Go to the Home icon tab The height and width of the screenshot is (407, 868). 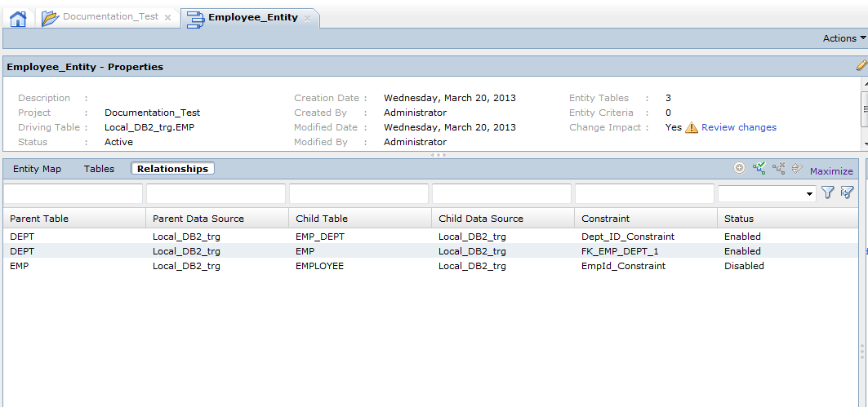18,19
